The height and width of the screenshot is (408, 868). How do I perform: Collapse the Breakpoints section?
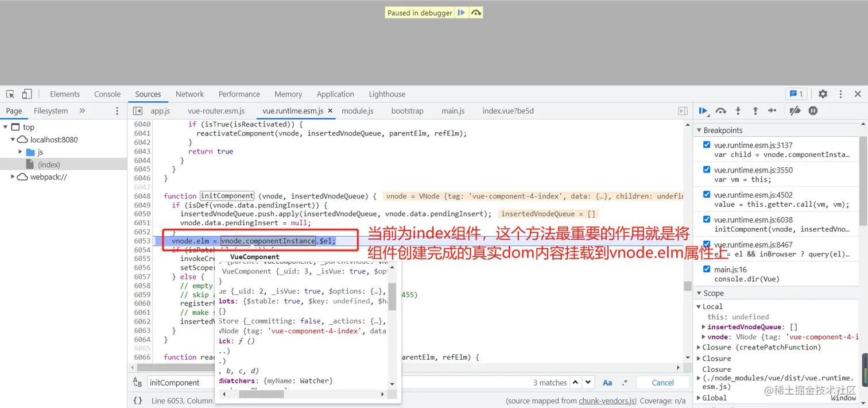[x=699, y=130]
